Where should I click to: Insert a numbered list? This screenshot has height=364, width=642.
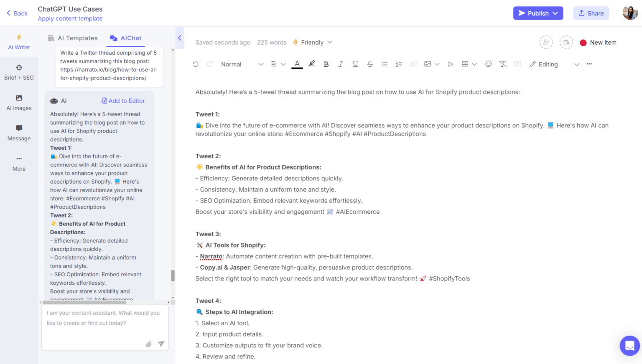(x=399, y=64)
